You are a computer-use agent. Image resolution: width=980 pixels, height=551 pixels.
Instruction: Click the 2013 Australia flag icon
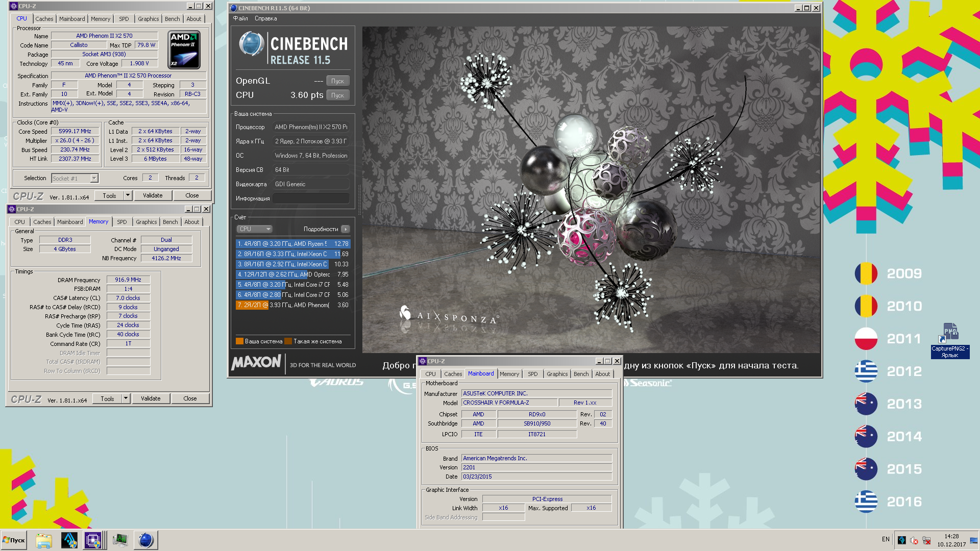[x=866, y=404]
